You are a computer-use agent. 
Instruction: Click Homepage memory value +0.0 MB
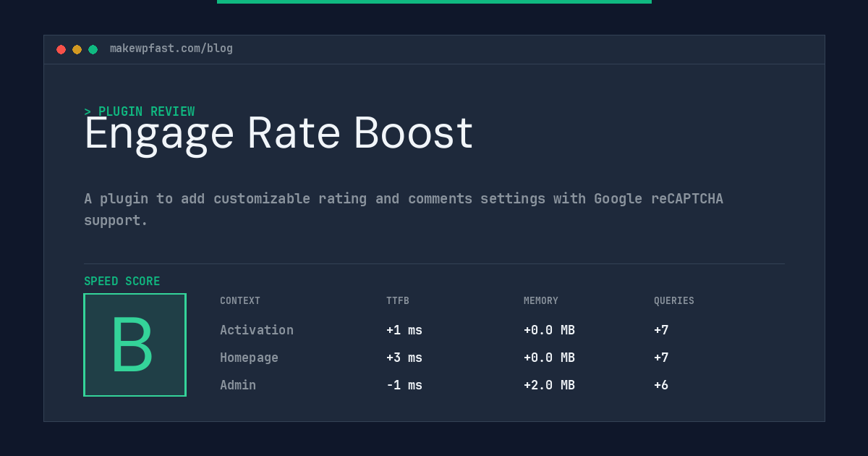549,358
